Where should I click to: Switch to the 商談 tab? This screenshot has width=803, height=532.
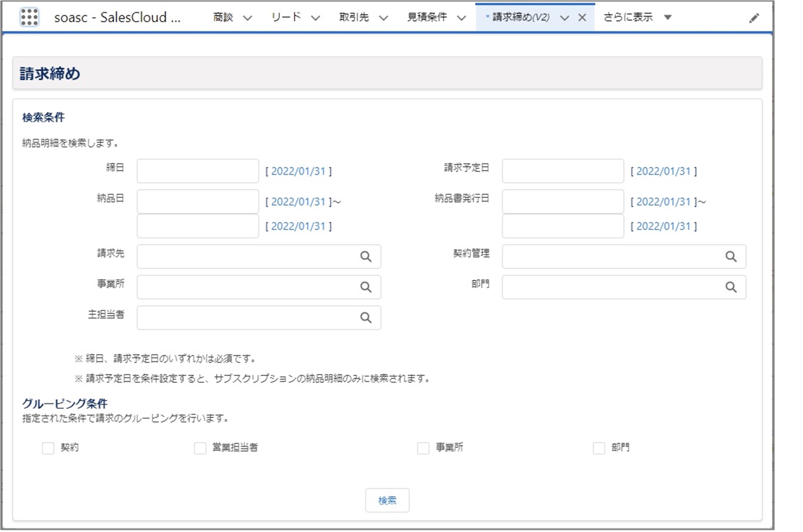click(223, 17)
